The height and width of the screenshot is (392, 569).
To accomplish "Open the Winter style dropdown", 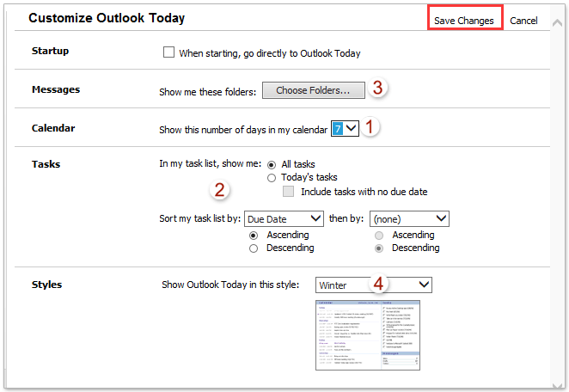I will [374, 285].
